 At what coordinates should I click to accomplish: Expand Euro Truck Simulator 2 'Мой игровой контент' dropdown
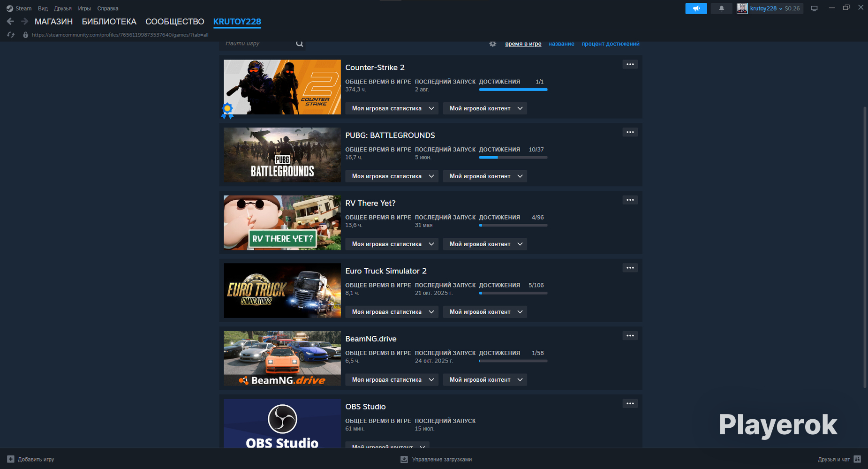[x=485, y=312]
